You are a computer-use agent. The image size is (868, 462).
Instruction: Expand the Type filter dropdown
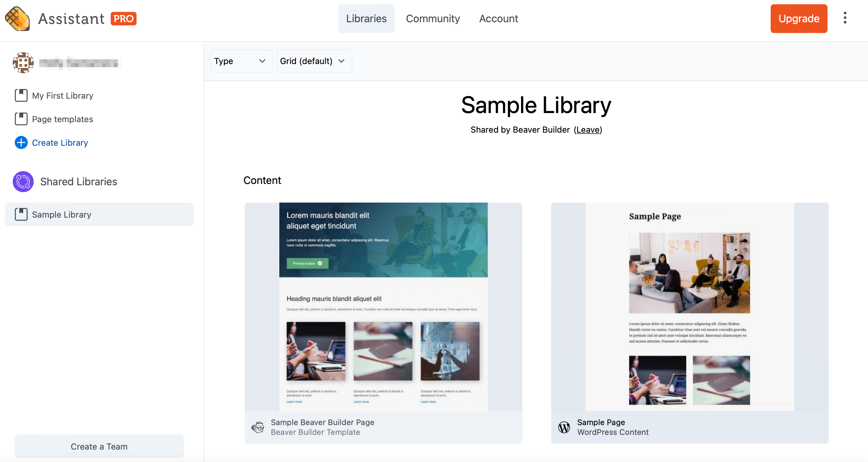point(241,61)
